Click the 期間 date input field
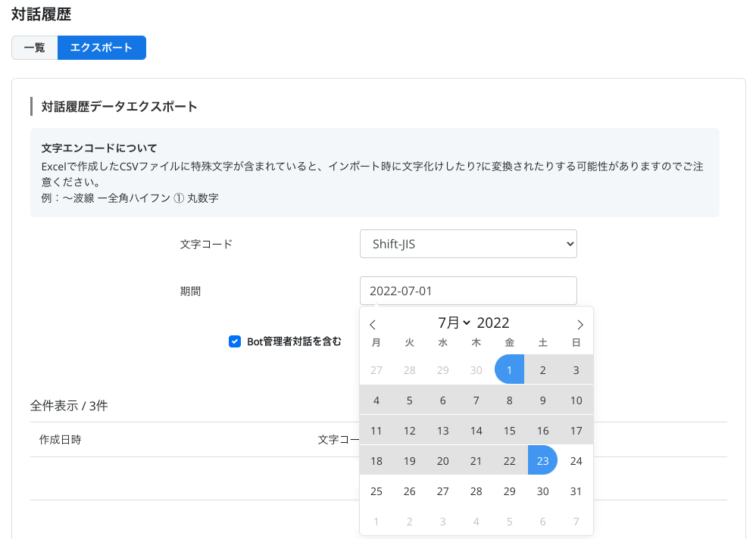 468,291
